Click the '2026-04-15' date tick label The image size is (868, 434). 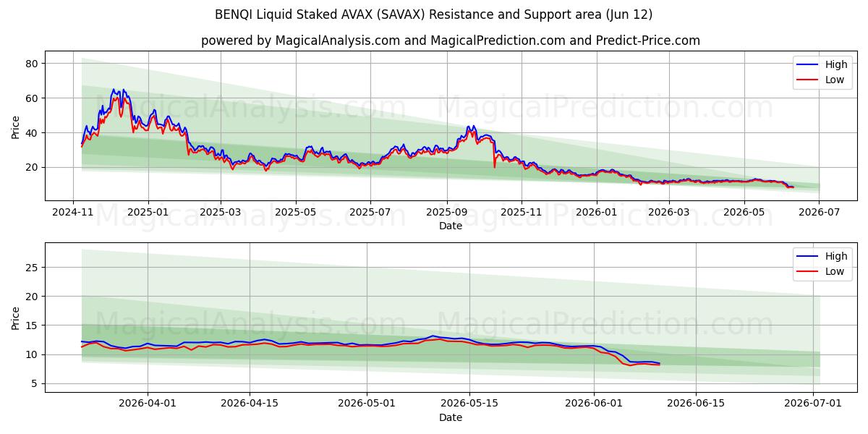coord(250,404)
